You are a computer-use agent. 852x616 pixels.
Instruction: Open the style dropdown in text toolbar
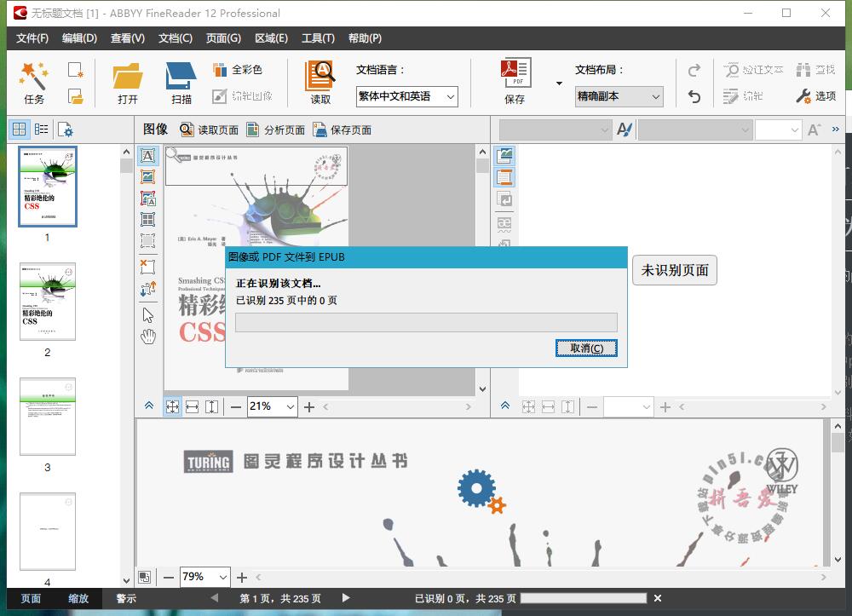(555, 130)
